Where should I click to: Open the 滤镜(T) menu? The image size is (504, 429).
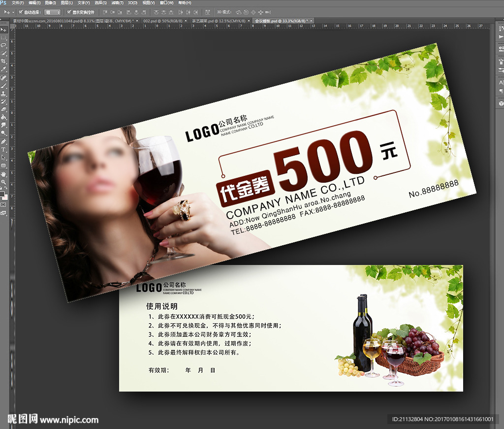[117, 2]
